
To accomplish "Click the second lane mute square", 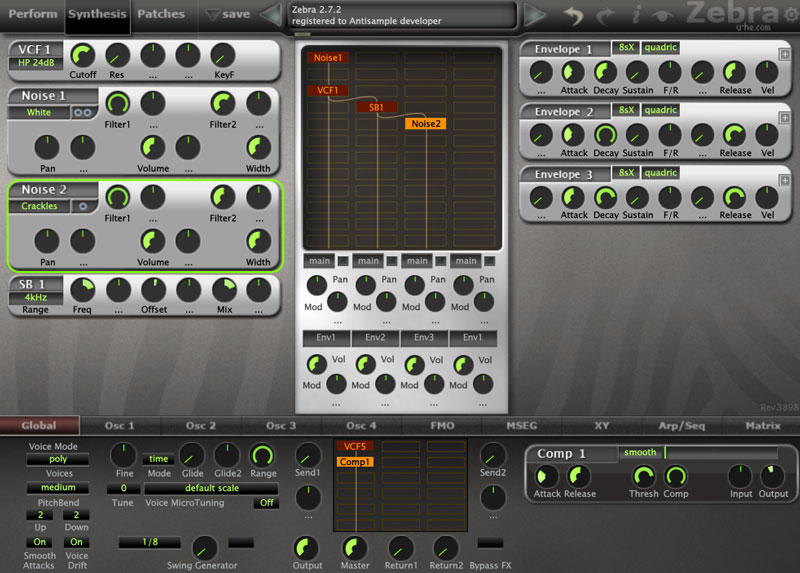I will [392, 261].
